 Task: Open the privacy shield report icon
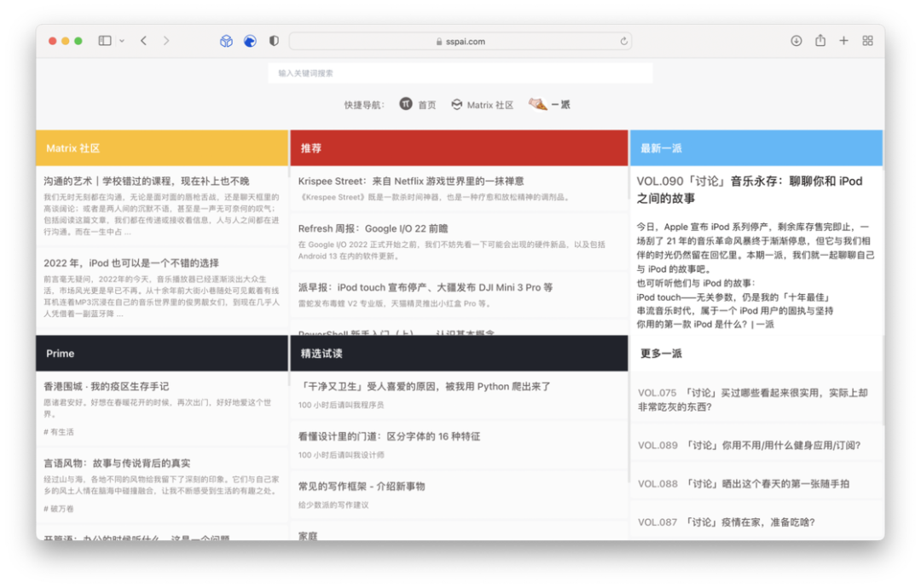click(274, 41)
